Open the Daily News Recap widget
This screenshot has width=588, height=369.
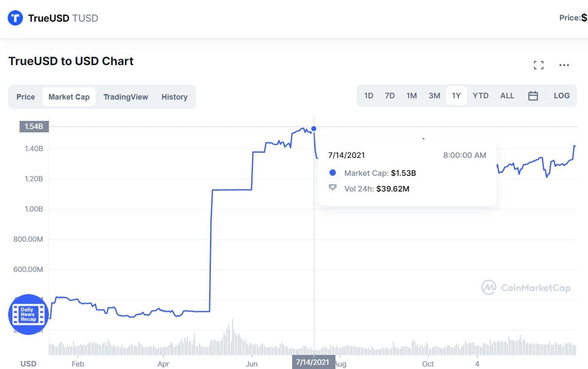tap(28, 314)
